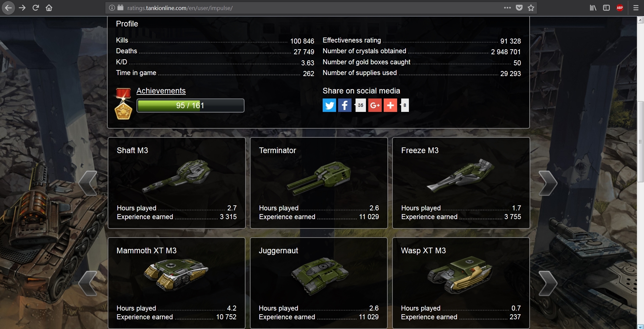Share profile on Twitter
644x329 pixels.
(329, 105)
